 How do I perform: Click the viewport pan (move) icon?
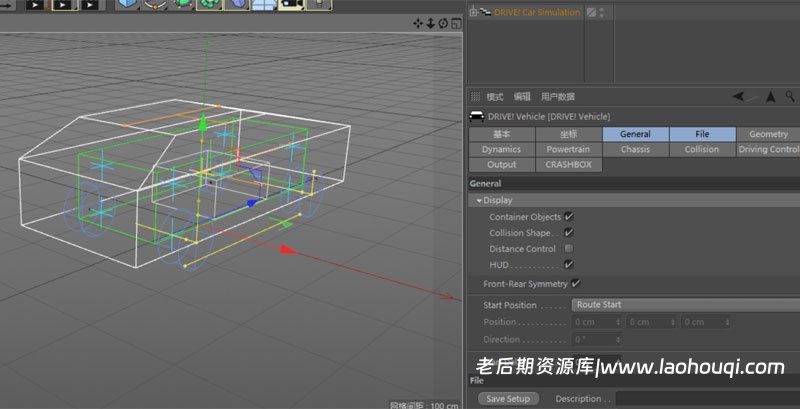click(418, 23)
